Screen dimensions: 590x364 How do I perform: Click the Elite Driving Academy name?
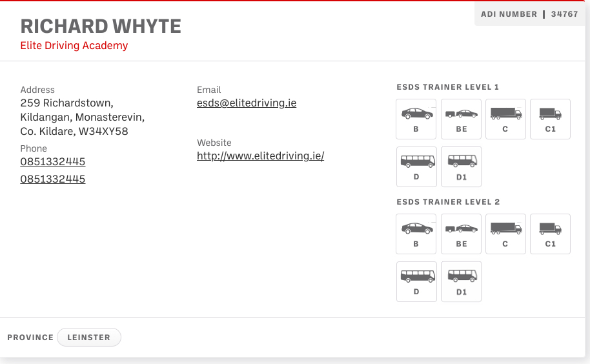74,45
